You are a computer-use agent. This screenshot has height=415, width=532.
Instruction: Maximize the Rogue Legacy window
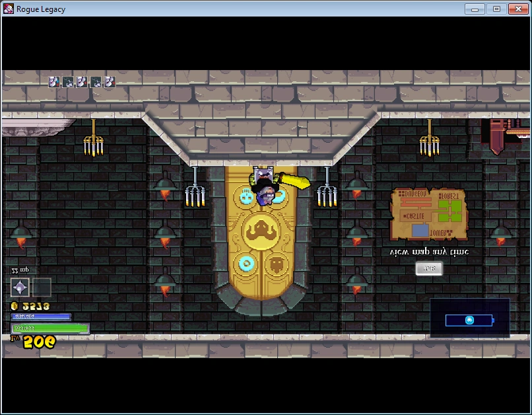click(496, 9)
